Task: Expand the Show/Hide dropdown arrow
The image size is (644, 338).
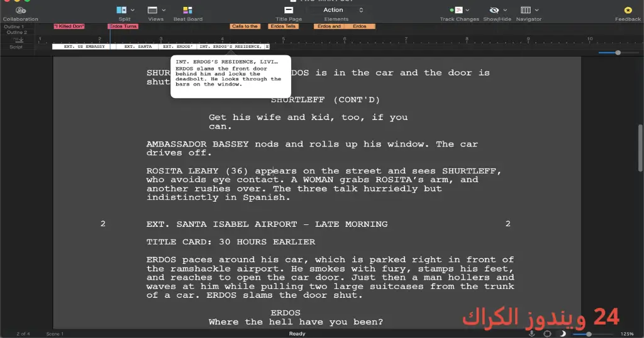Action: click(x=505, y=10)
